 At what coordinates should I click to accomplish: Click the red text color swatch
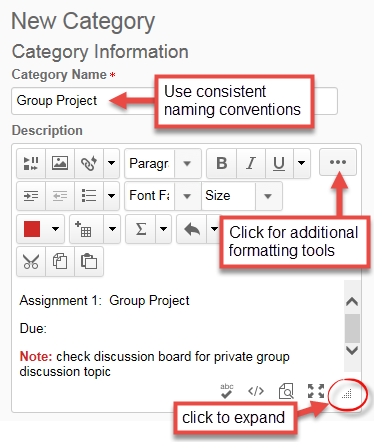tap(32, 229)
